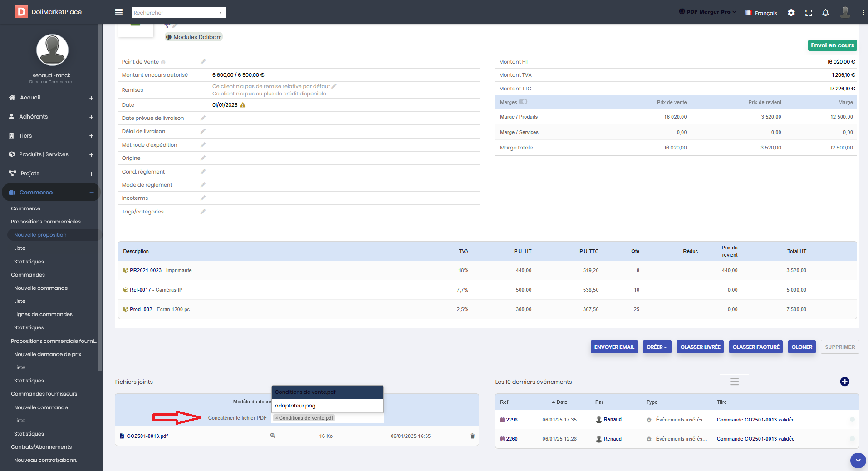868x471 pixels.
Task: Click the hamburger menu icon in top bar
Action: coord(119,12)
